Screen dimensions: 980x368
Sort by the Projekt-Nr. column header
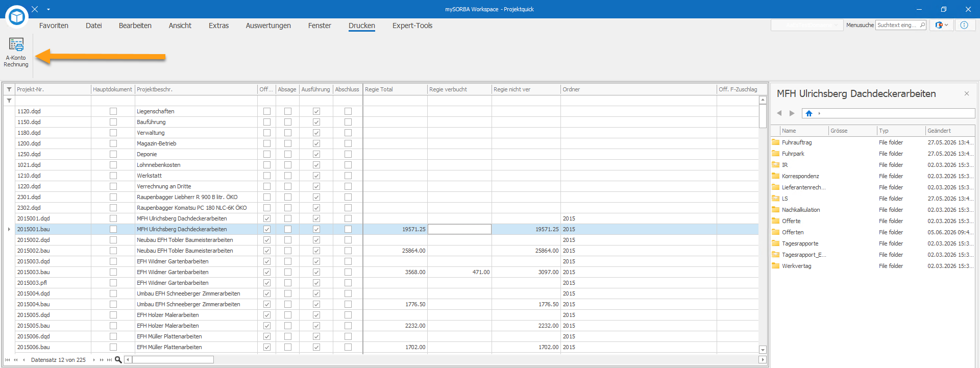tap(53, 89)
